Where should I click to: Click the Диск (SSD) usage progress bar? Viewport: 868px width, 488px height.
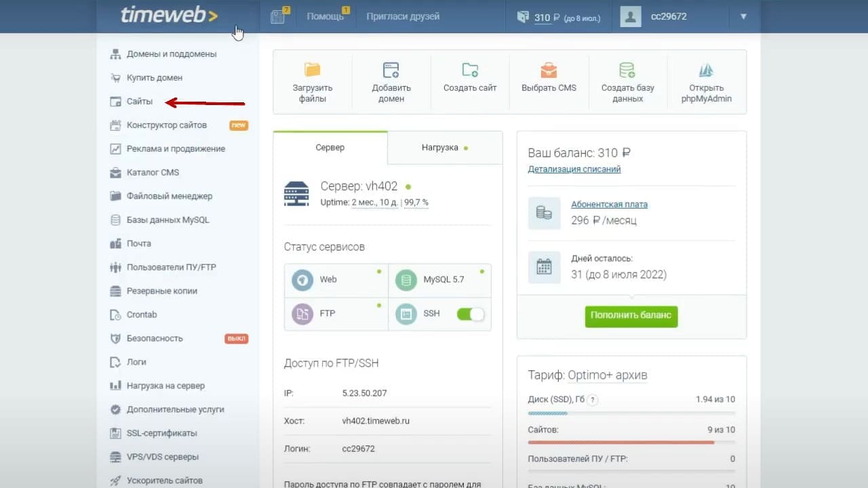click(x=631, y=412)
